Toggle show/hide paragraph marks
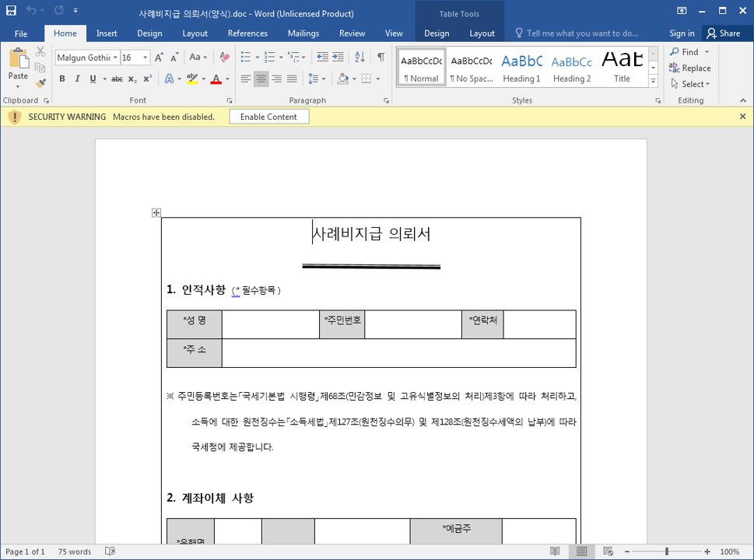 381,58
